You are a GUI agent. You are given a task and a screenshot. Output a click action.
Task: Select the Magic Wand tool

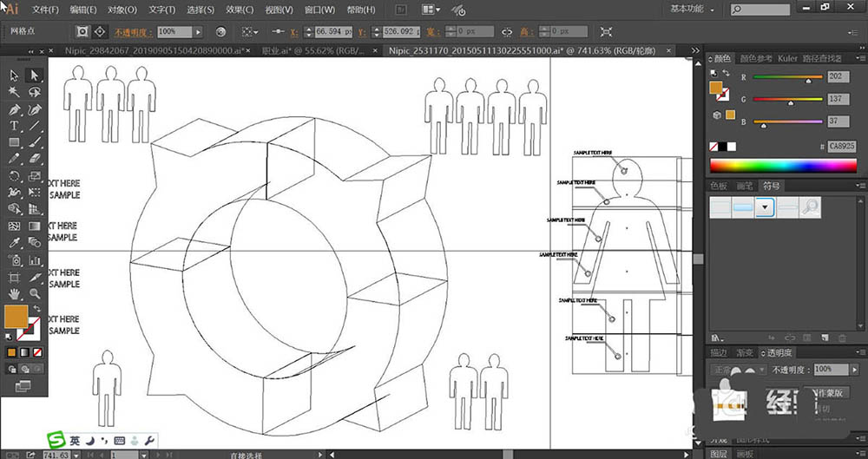pyautogui.click(x=15, y=92)
